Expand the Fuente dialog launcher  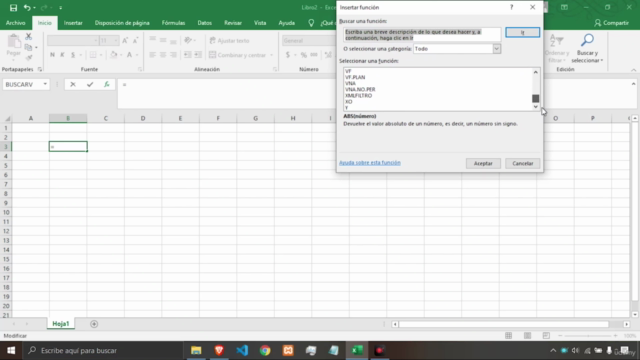tap(140, 69)
